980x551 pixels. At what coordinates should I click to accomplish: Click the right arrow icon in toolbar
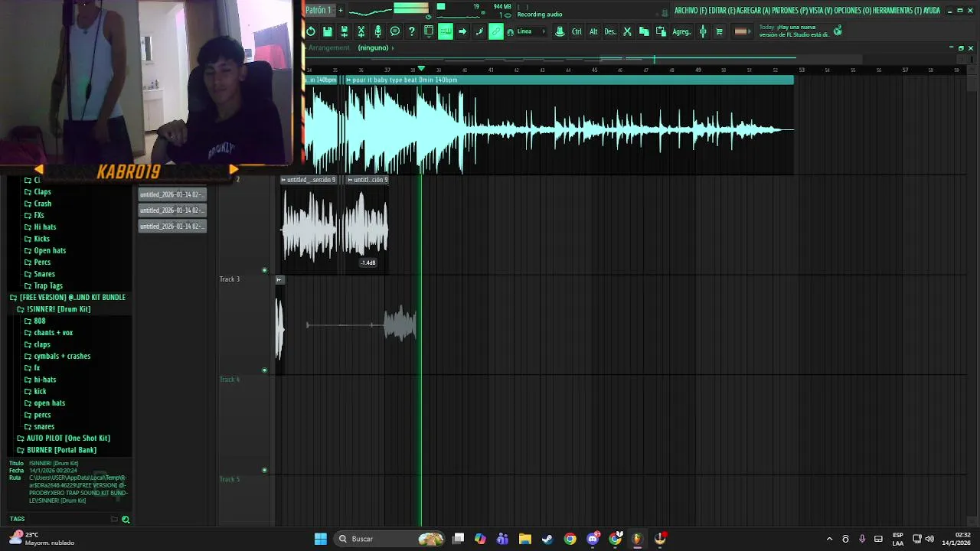click(x=462, y=31)
